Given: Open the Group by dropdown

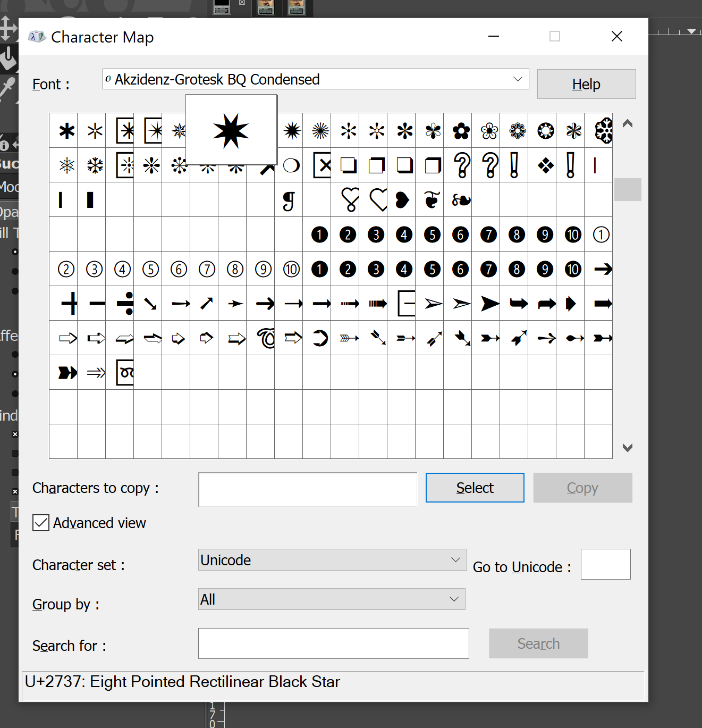Looking at the screenshot, I should pyautogui.click(x=332, y=599).
